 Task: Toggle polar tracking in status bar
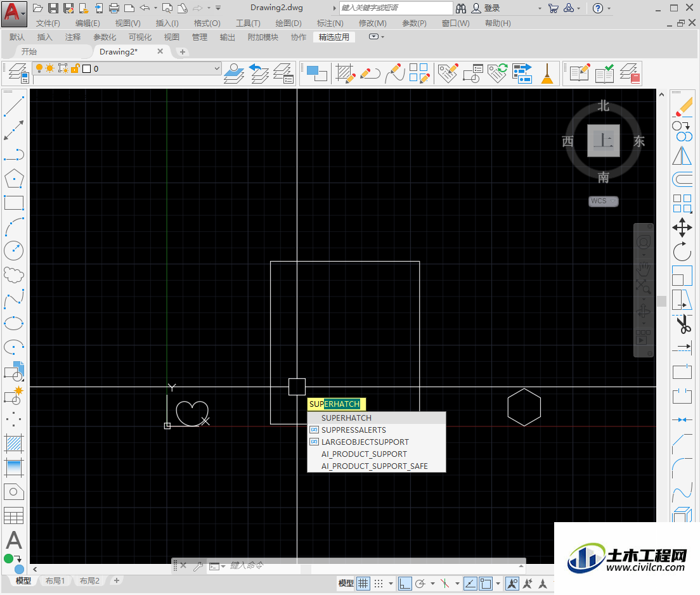420,584
